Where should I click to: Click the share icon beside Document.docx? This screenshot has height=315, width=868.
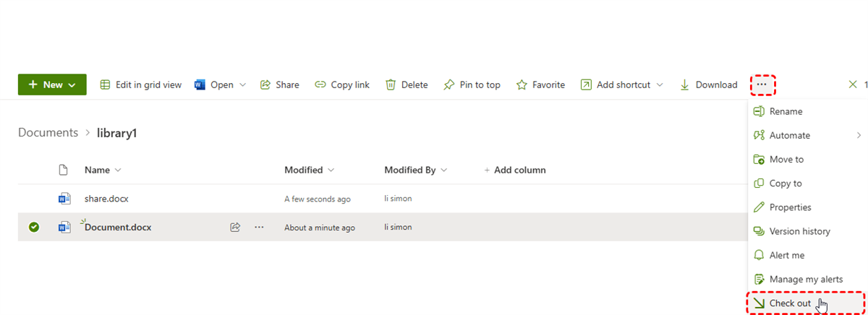pyautogui.click(x=235, y=227)
